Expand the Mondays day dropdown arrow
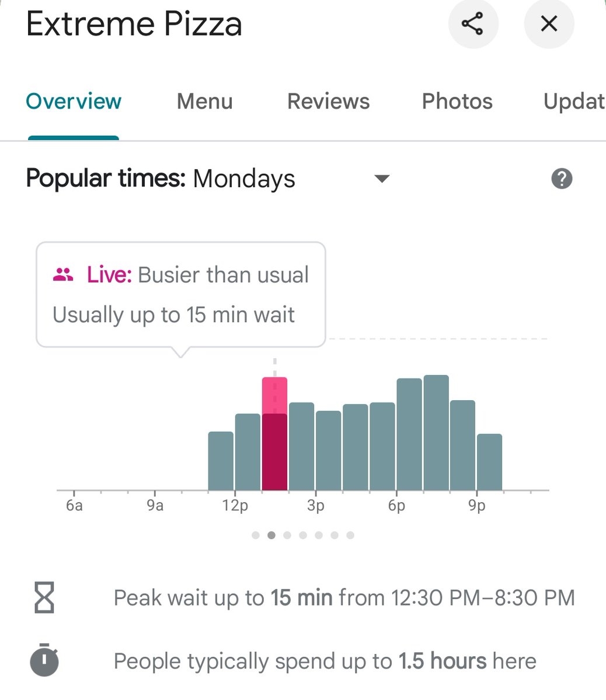 (x=382, y=178)
